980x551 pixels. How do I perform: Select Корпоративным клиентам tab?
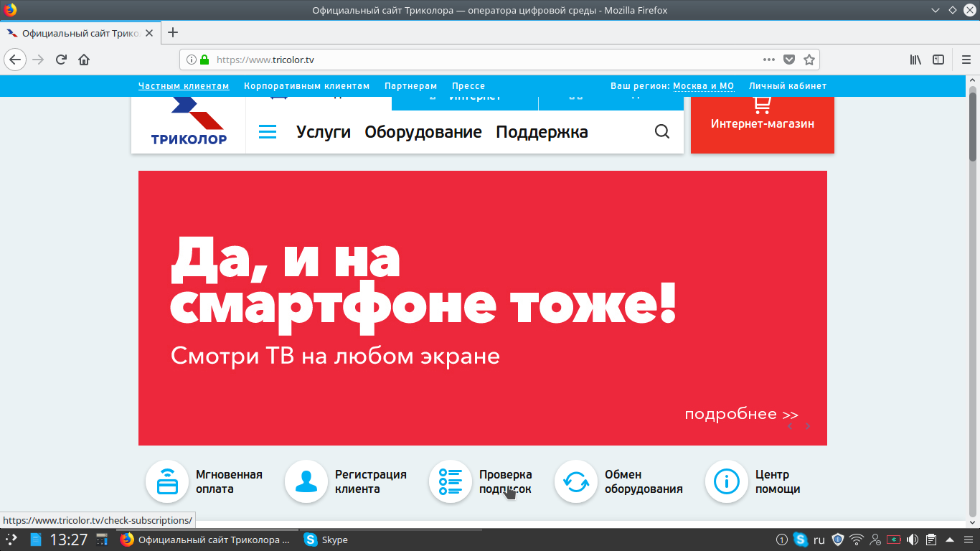[x=306, y=86]
